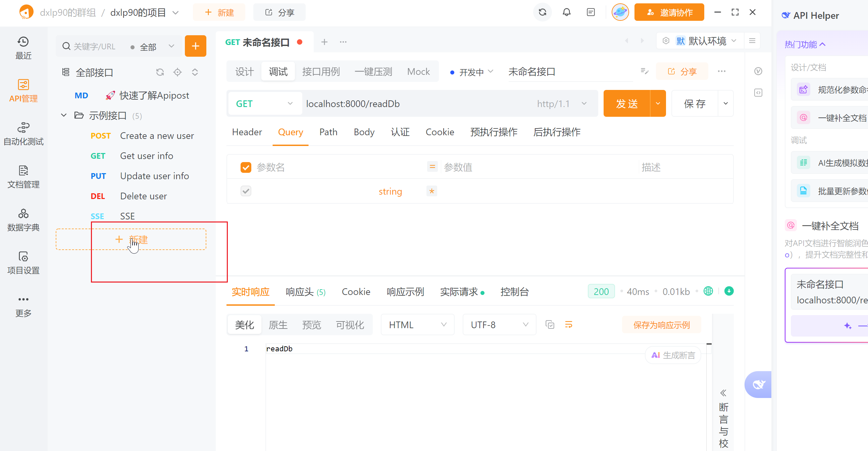Toggle the string parameter row checkbox

point(246,191)
